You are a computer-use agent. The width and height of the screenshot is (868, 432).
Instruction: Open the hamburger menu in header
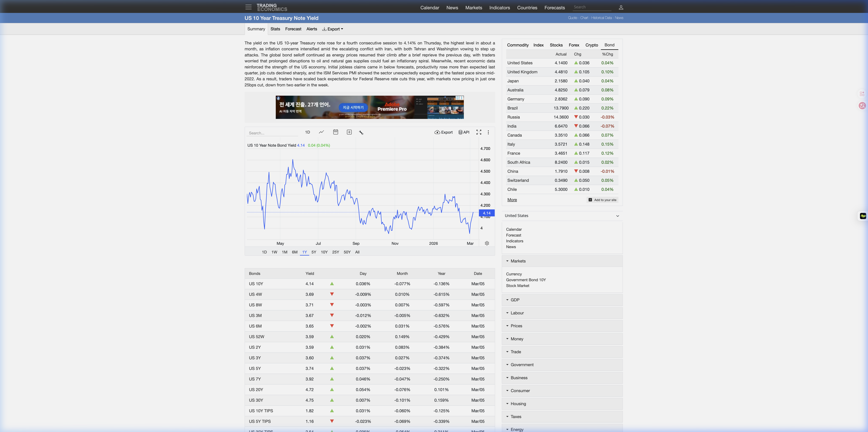[248, 7]
